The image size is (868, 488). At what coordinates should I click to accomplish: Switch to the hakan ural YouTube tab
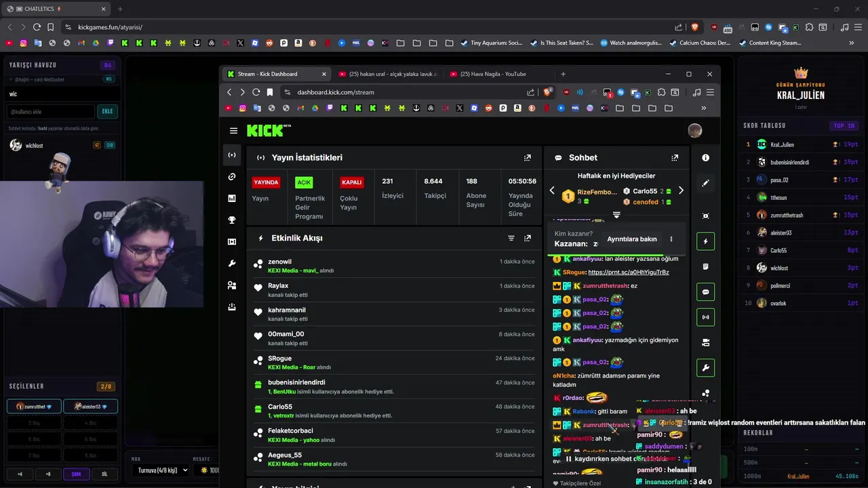pos(388,74)
